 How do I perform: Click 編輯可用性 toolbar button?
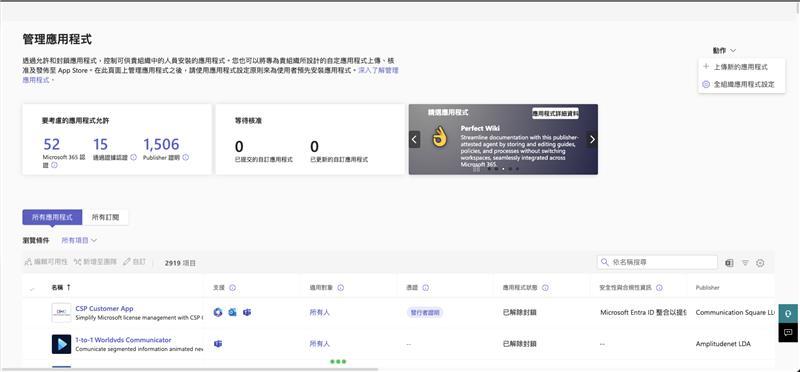pyautogui.click(x=46, y=262)
